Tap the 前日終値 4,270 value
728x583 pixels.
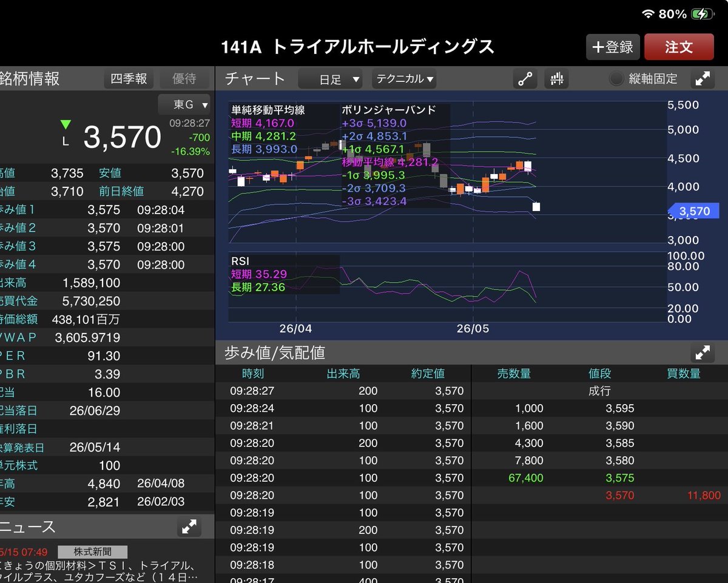189,192
